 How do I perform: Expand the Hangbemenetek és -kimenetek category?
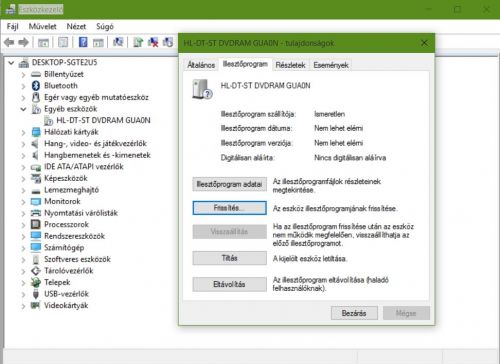[x=23, y=155]
